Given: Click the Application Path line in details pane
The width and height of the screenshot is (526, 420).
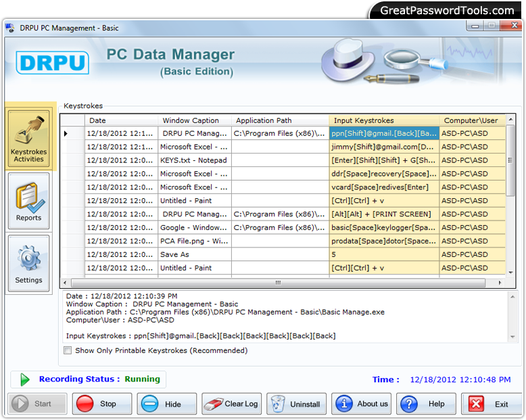Looking at the screenshot, I should coord(225,312).
